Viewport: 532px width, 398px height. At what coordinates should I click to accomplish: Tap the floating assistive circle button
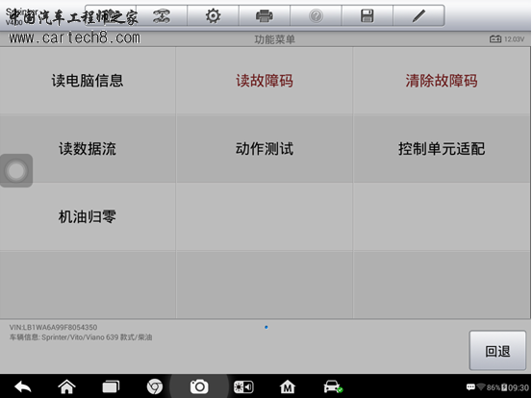pyautogui.click(x=16, y=170)
